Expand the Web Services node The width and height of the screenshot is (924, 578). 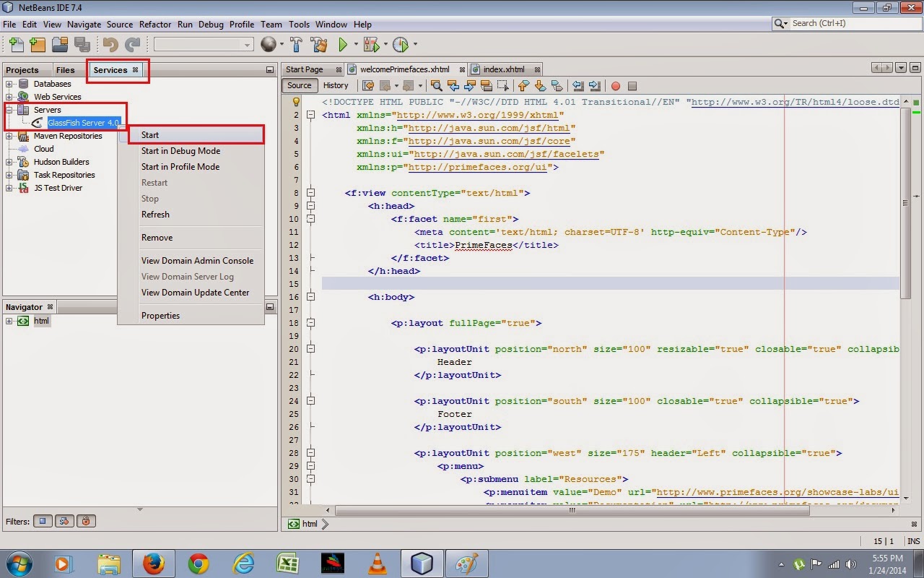pos(9,97)
